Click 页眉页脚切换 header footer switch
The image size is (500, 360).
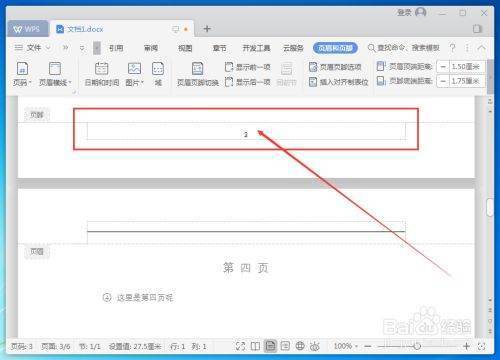(x=198, y=74)
